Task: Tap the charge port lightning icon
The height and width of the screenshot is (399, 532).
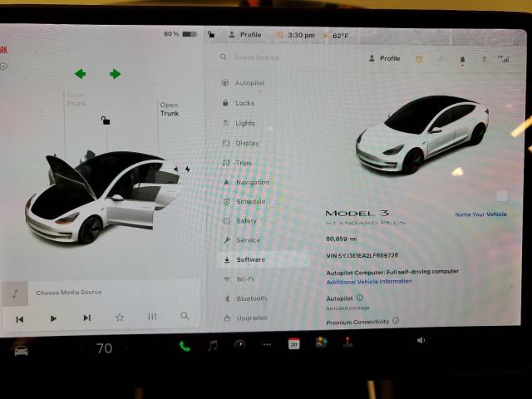Action: coord(187,169)
